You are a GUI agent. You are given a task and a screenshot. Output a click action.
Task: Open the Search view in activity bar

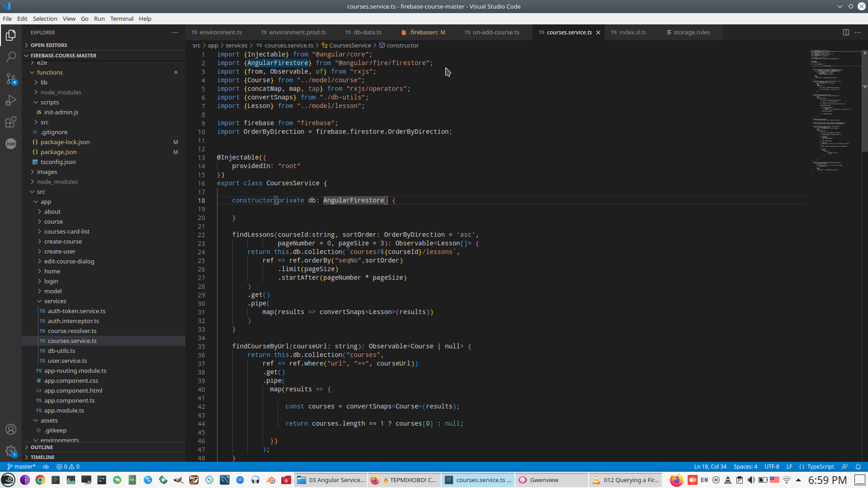click(x=11, y=56)
